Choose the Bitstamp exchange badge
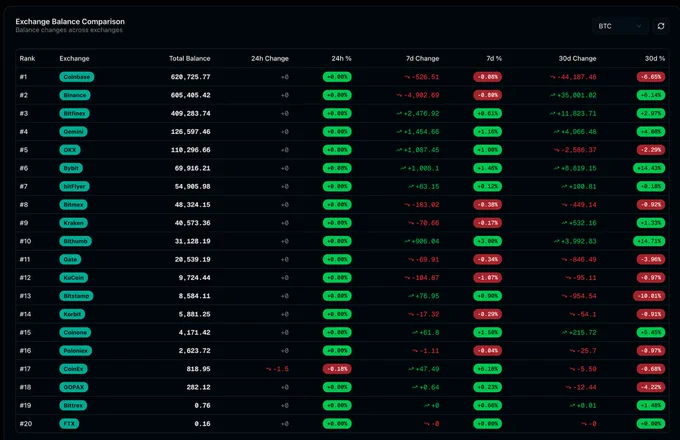This screenshot has height=440, width=680. pos(76,296)
